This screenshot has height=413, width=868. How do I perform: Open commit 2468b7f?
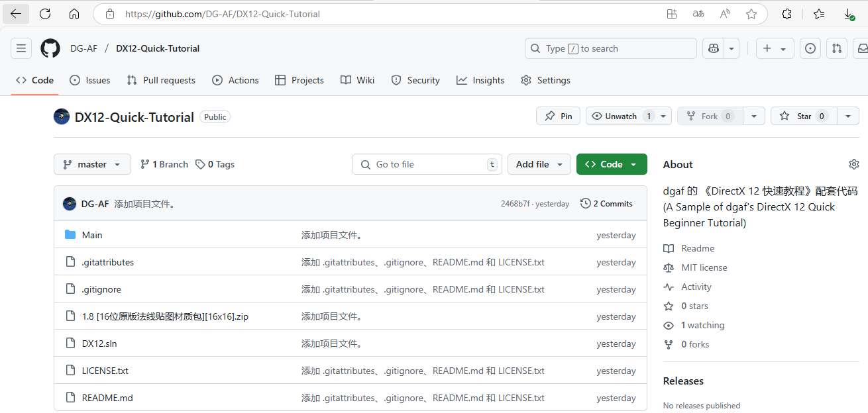515,204
